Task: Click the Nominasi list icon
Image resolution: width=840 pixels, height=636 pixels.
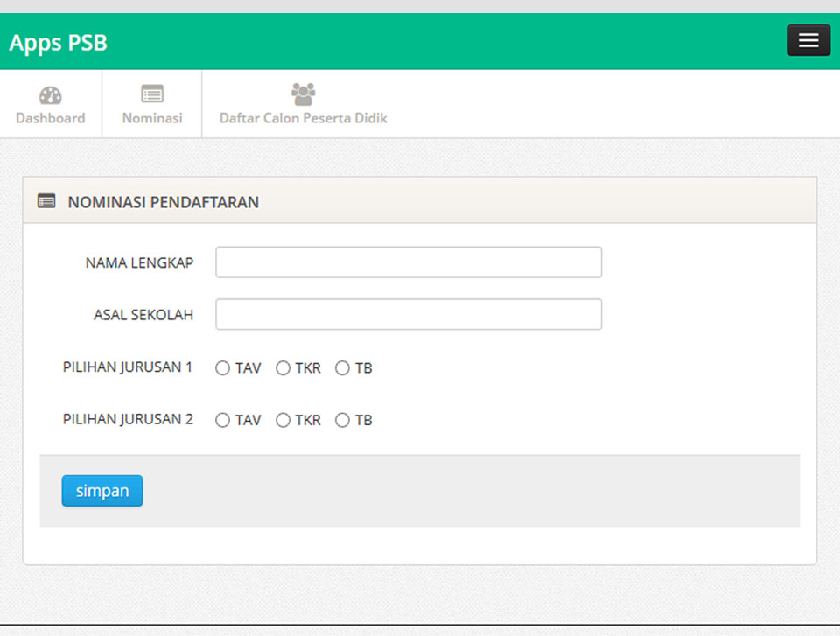Action: (x=152, y=94)
